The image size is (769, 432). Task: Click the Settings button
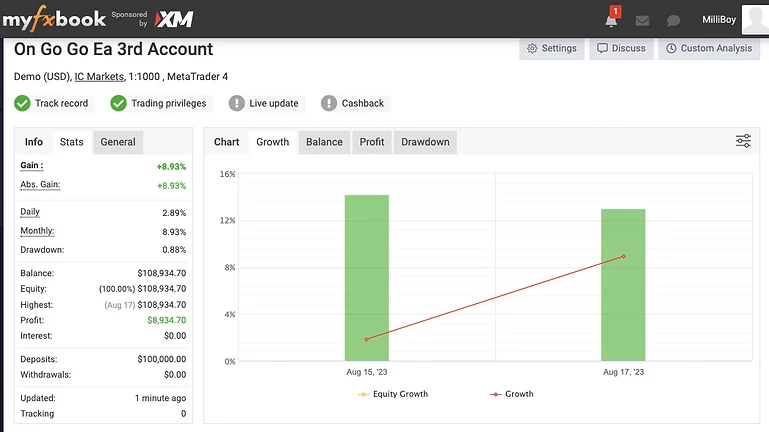click(551, 48)
